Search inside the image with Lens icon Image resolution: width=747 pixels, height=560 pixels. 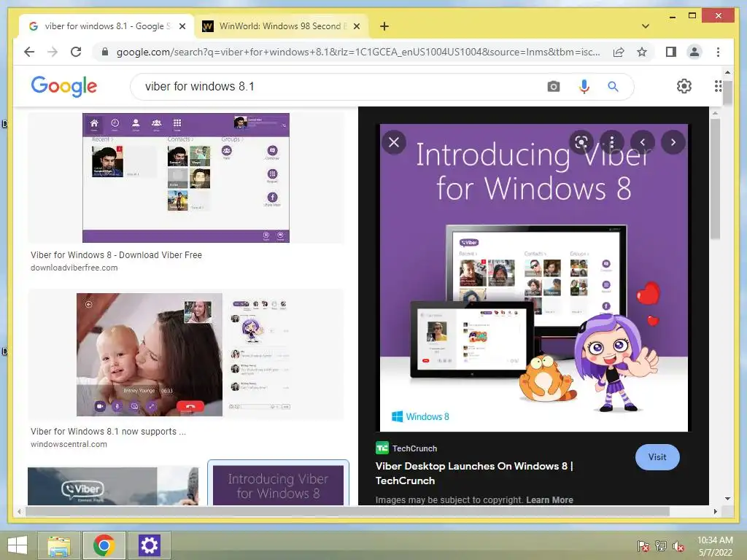pyautogui.click(x=581, y=142)
